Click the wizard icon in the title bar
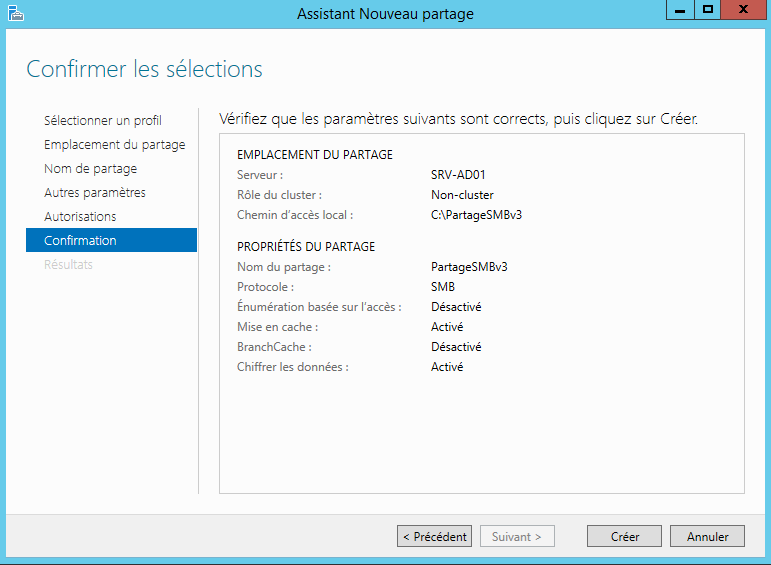The image size is (771, 565). click(x=14, y=13)
